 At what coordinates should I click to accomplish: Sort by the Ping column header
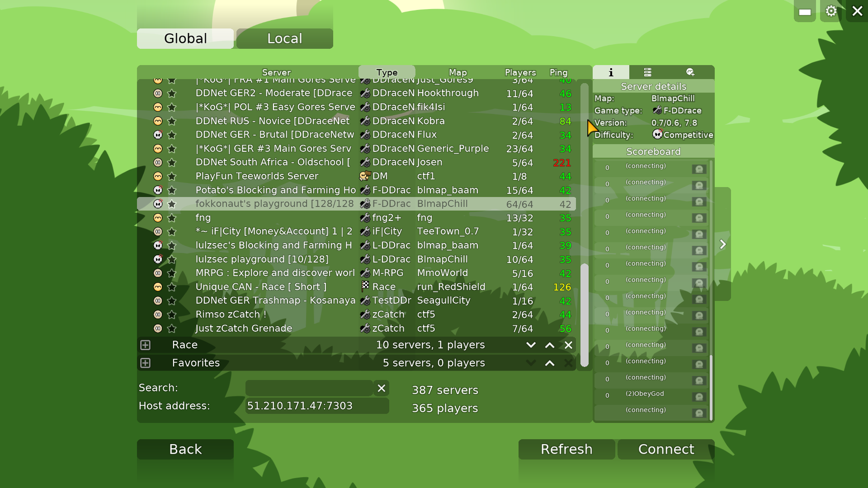(558, 72)
